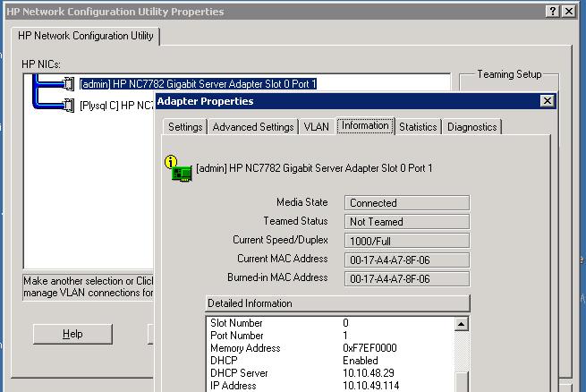Screen dimensions: 586x392
Task: Click the Media State field showing Connected
Action: coord(407,203)
